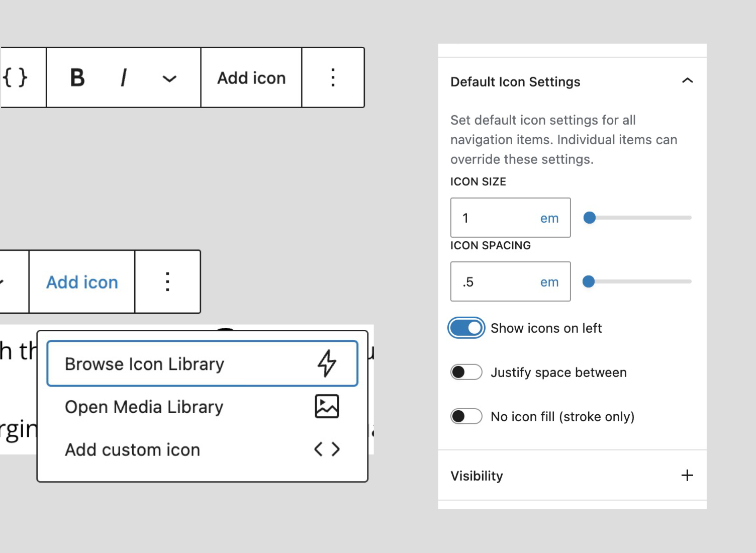Click lightning bolt icon in popup menu

(x=327, y=363)
